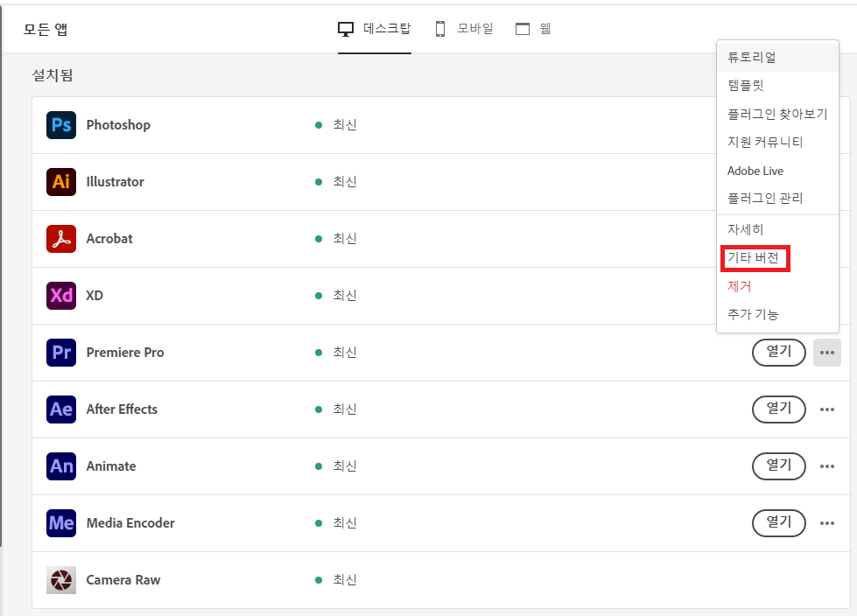Click the Illustrator app icon
Viewport: 857px width, 616px height.
pos(61,182)
